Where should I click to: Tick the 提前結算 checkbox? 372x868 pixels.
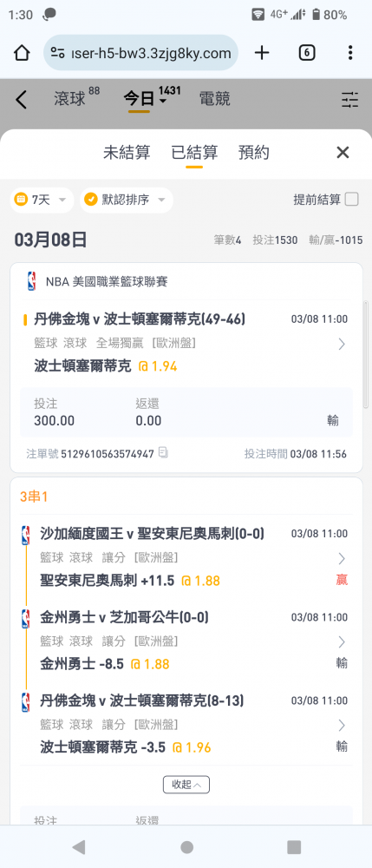pos(351,200)
